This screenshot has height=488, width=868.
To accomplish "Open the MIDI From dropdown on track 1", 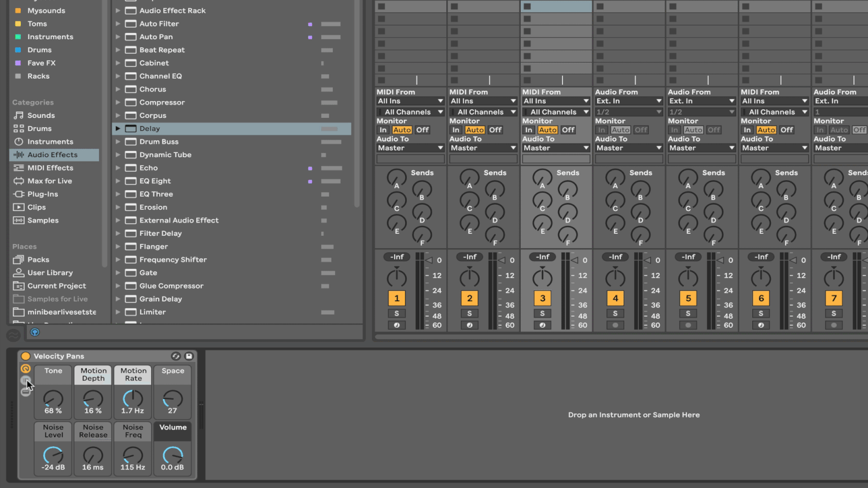I will click(410, 101).
